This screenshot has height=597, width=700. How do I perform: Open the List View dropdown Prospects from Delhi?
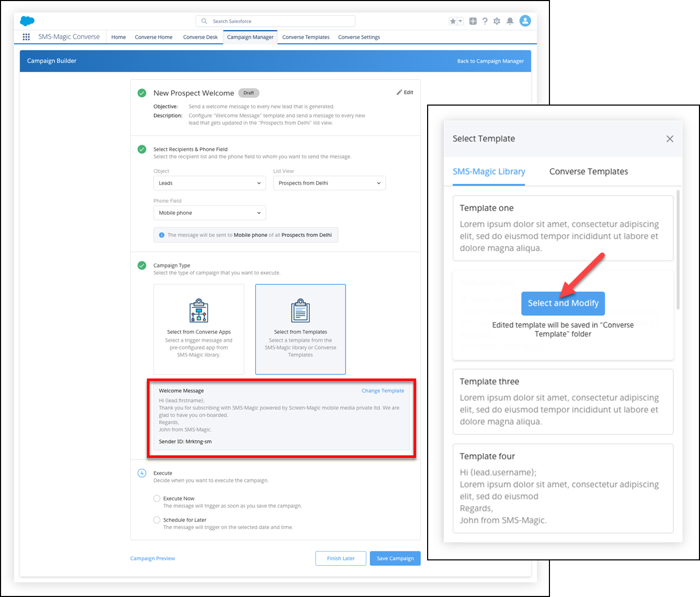click(x=329, y=183)
